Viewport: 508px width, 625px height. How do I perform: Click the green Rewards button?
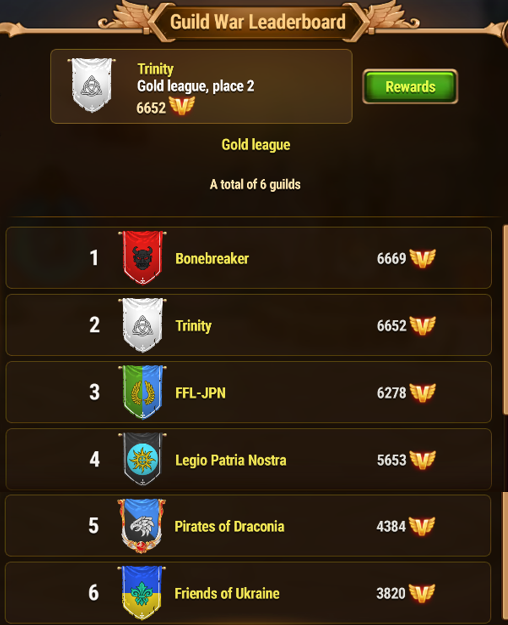tap(410, 86)
